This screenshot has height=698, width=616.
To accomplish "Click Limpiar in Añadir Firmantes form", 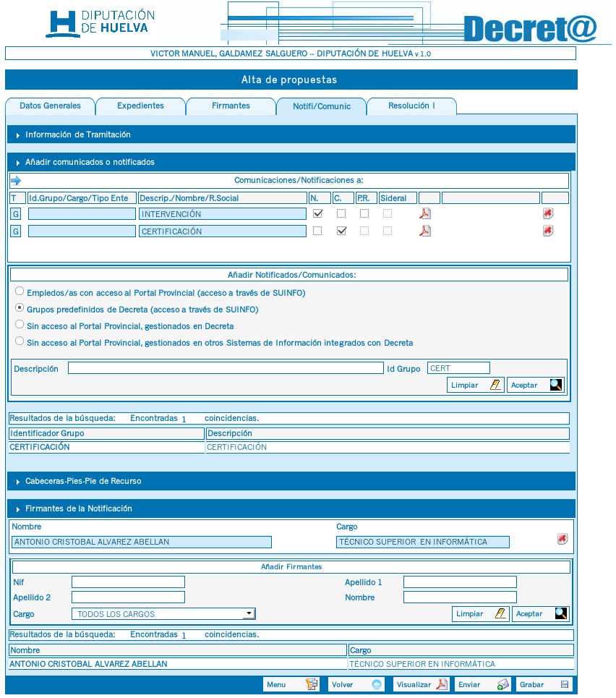I will pyautogui.click(x=481, y=614).
